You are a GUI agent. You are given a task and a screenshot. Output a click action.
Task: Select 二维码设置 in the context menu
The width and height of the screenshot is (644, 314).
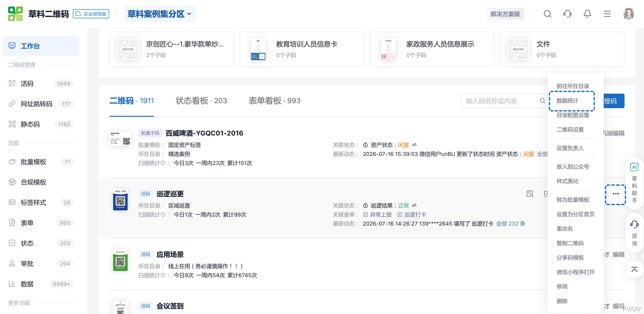click(x=570, y=130)
